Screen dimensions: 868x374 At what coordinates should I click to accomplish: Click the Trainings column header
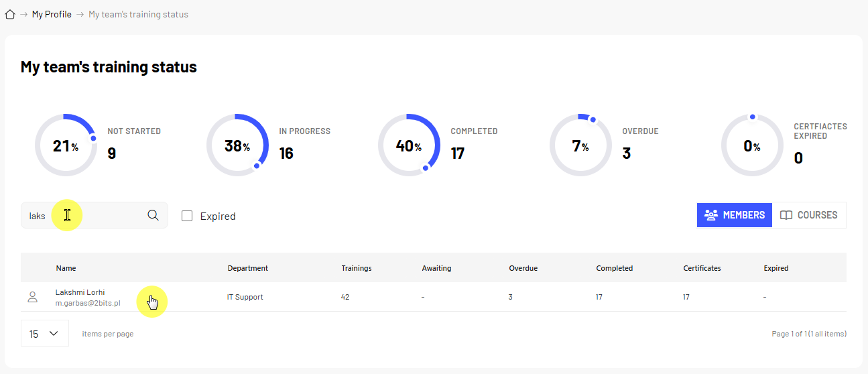pos(357,268)
